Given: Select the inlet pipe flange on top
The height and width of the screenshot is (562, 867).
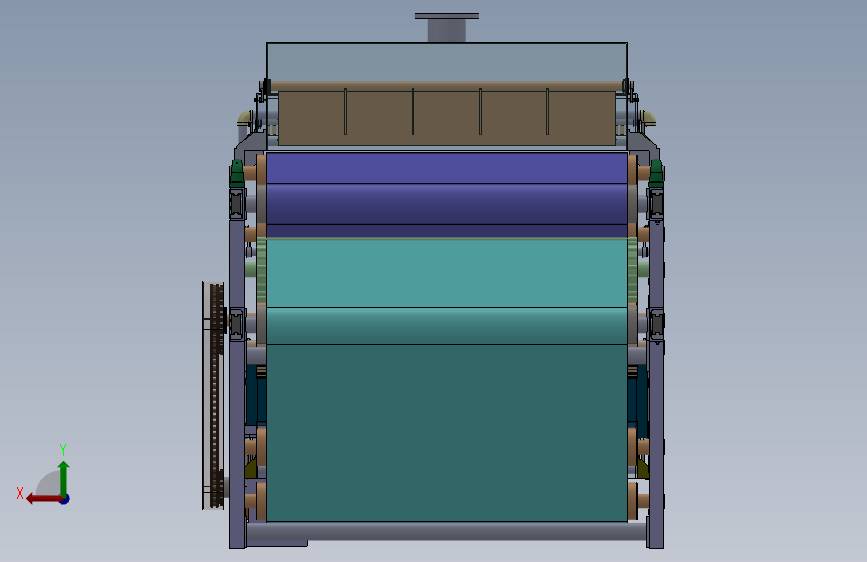Looking at the screenshot, I should (447, 16).
